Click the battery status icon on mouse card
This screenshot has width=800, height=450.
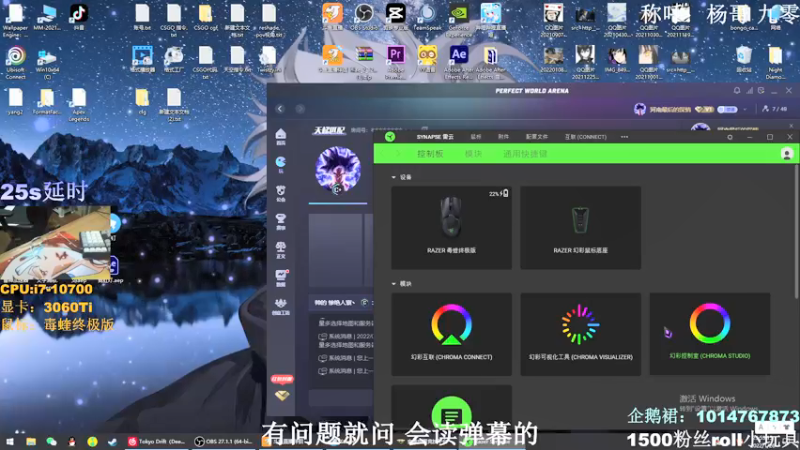point(505,193)
